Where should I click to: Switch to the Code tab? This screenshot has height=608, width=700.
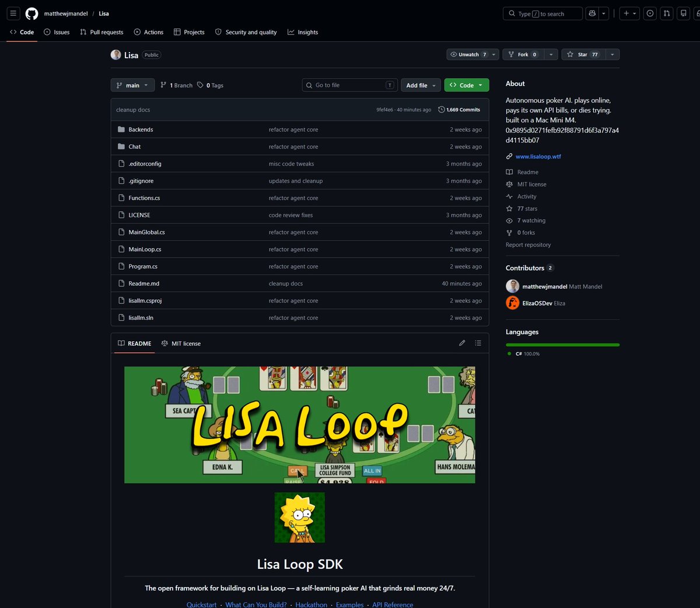[x=22, y=32]
